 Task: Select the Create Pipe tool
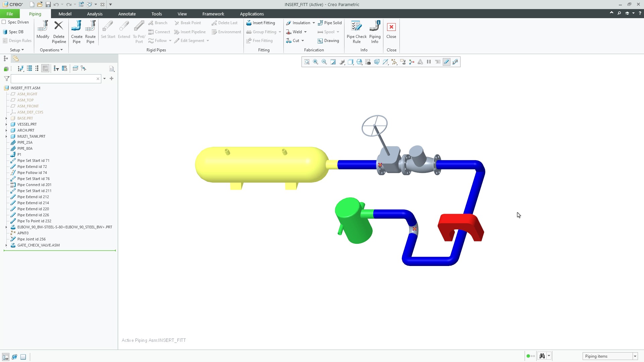coord(76,32)
